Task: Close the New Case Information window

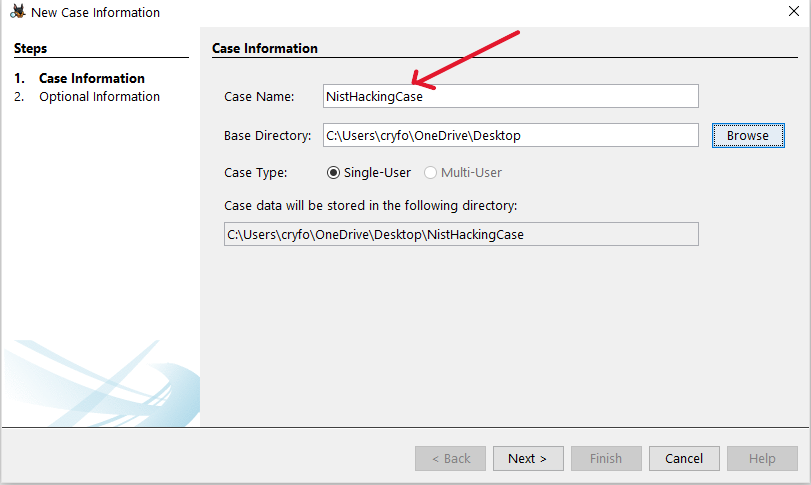Action: pos(793,12)
